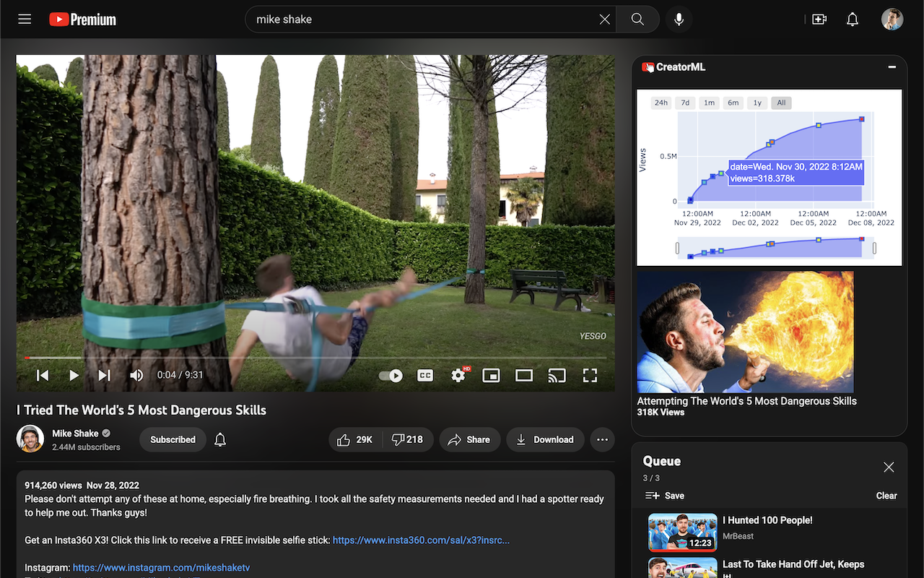Share this video

click(x=469, y=439)
